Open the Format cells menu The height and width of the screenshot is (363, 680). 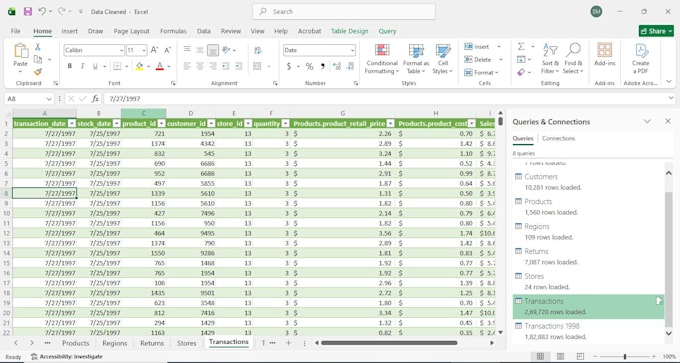481,72
